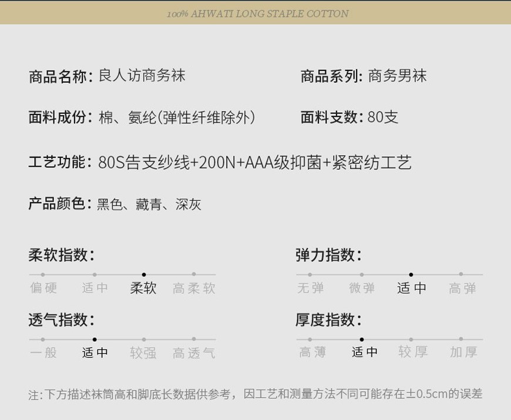This screenshot has width=511, height=420.
Task: Click the '柔软指数:' heading
Action: (x=62, y=255)
